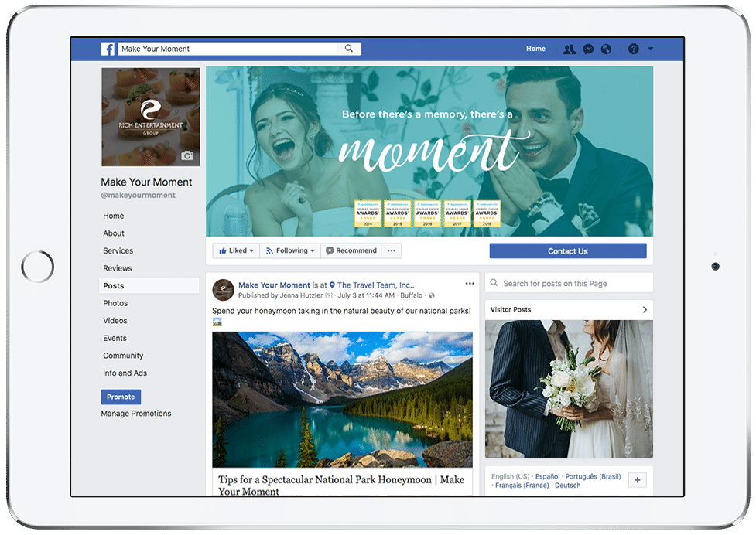Image resolution: width=756 pixels, height=535 pixels.
Task: Open the Following dropdown button
Action: [290, 251]
